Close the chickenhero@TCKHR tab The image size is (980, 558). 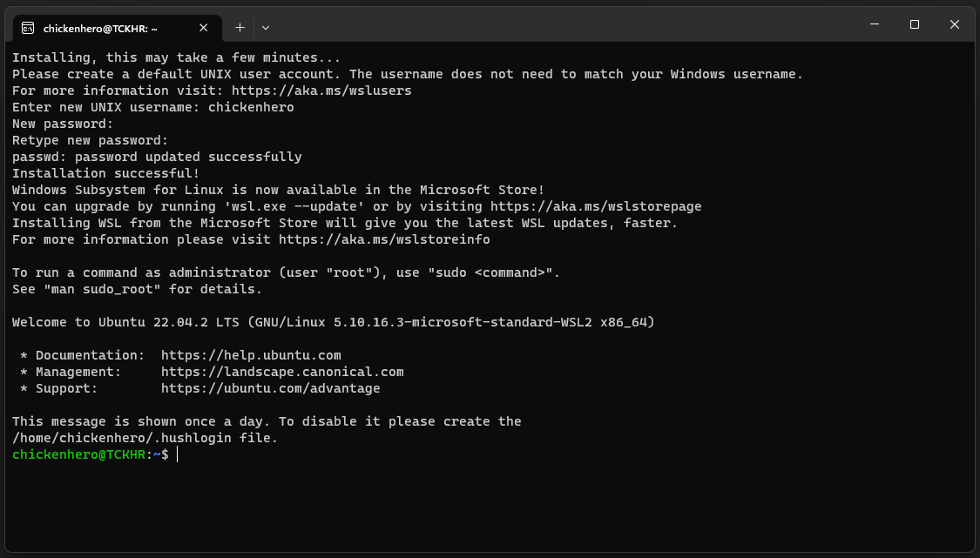[204, 28]
